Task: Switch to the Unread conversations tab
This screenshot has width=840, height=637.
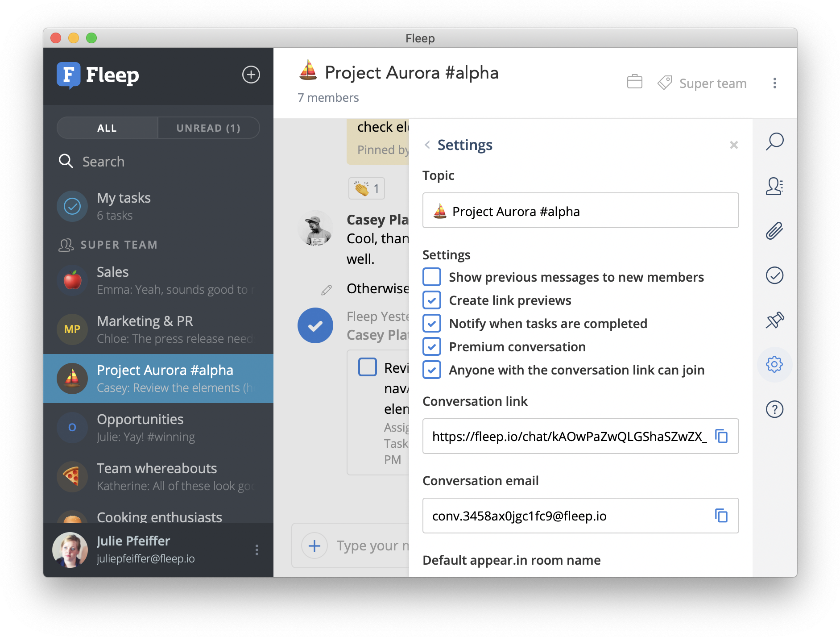Action: click(x=208, y=128)
